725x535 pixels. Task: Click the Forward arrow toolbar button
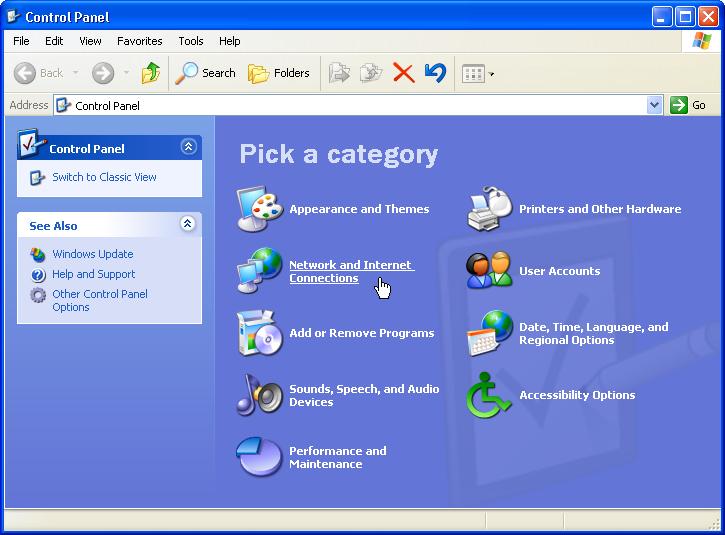tap(103, 73)
